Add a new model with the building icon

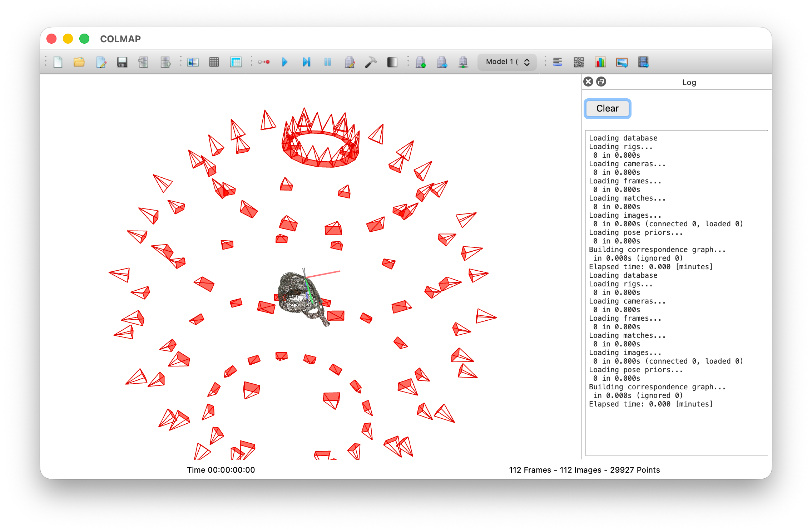click(421, 62)
